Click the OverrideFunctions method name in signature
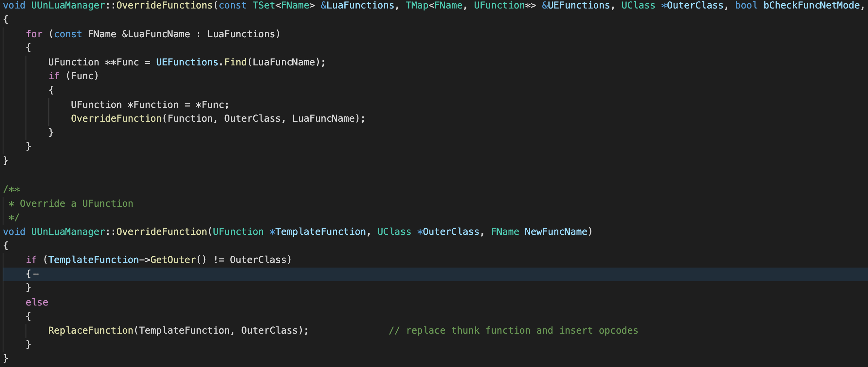This screenshot has width=868, height=367. click(x=164, y=5)
